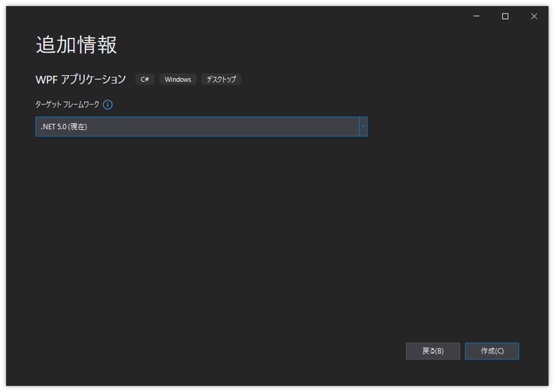Maximize the dialog window

click(505, 17)
